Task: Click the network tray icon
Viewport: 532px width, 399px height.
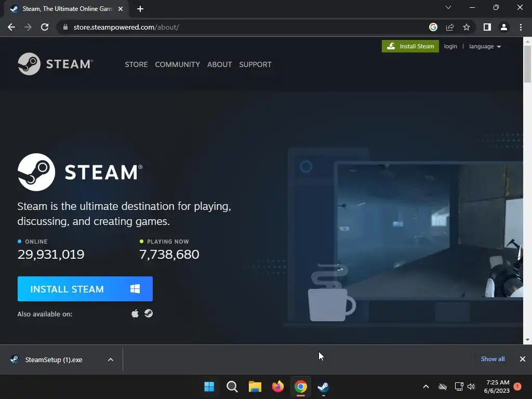Action: click(459, 387)
